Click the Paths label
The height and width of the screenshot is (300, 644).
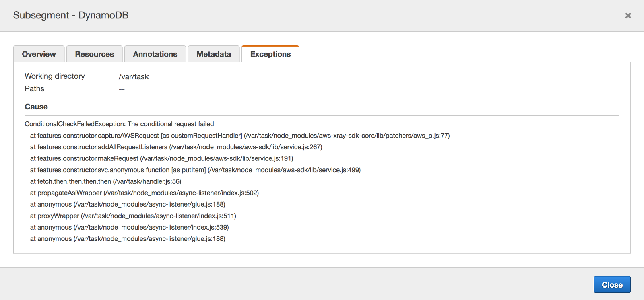tap(35, 89)
